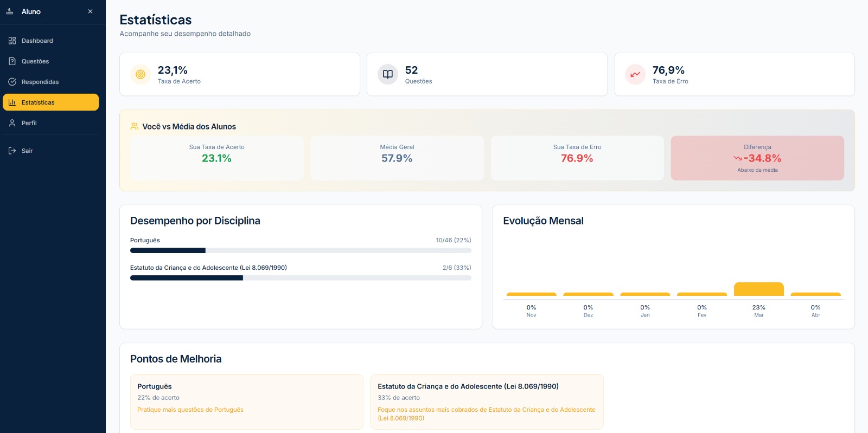Click the Respondidas checkmark circle icon
Screen dimensions: 868x433
point(12,82)
